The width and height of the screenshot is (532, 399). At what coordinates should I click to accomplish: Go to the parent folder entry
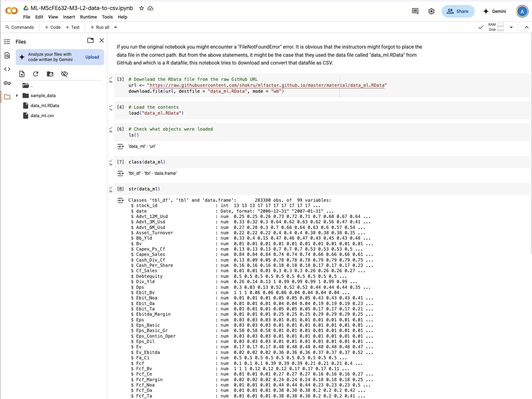(x=28, y=85)
